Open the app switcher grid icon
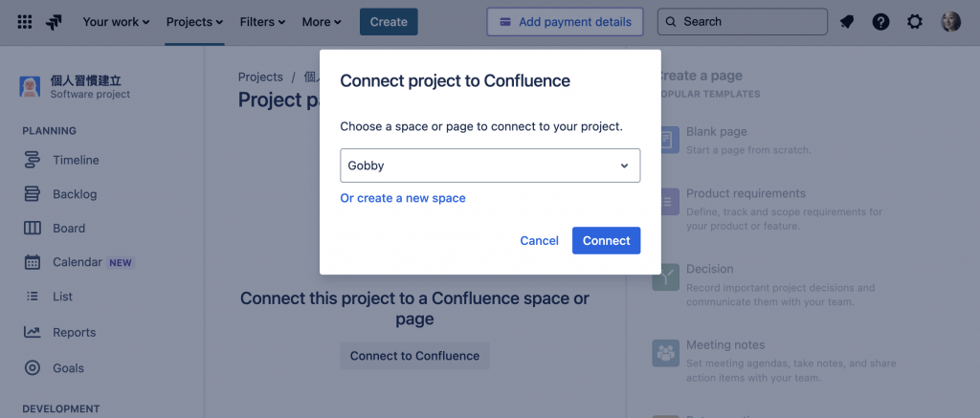This screenshot has width=980, height=418. [x=25, y=21]
